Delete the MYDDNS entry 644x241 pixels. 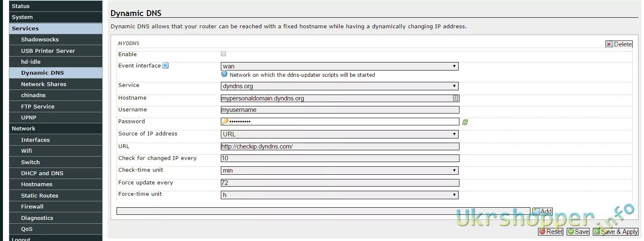click(x=619, y=44)
